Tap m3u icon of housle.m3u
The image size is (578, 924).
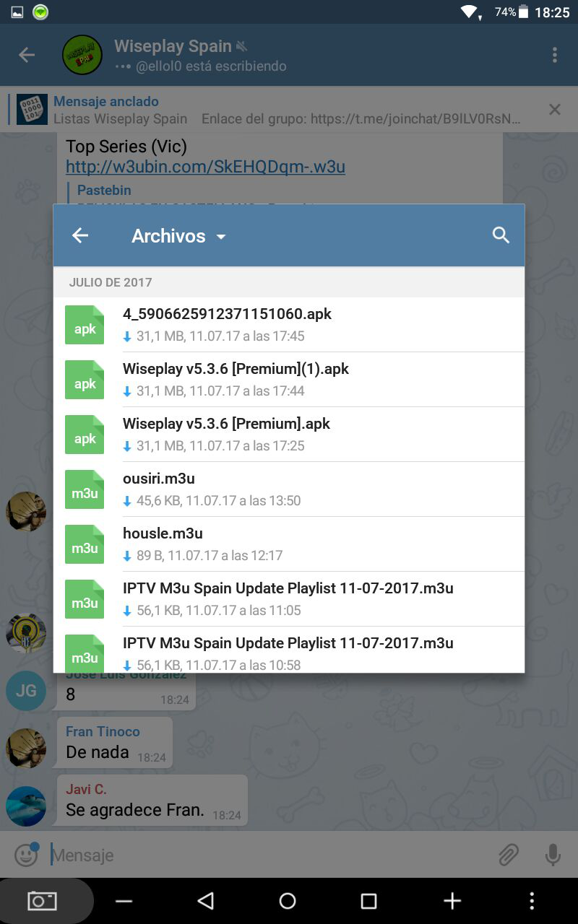click(85, 544)
